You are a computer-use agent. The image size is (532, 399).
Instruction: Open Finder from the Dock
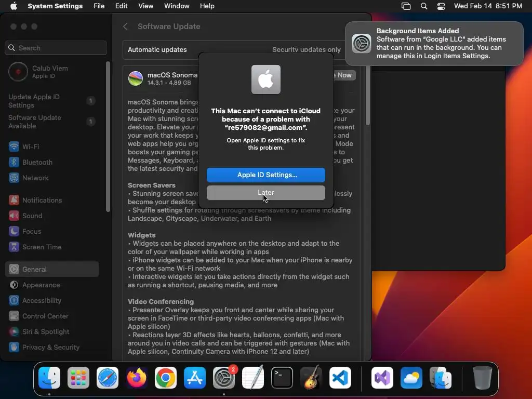49,378
